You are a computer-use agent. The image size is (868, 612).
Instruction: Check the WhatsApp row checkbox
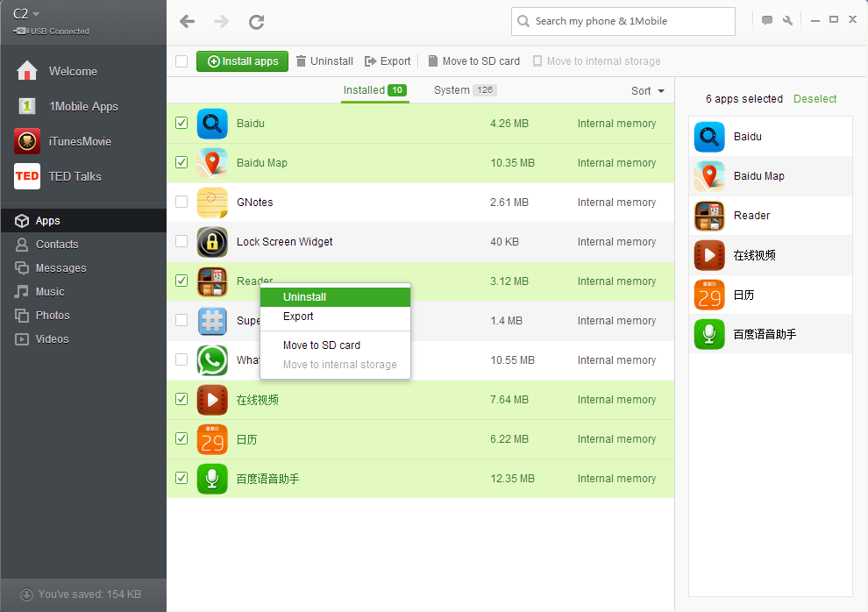tap(181, 359)
